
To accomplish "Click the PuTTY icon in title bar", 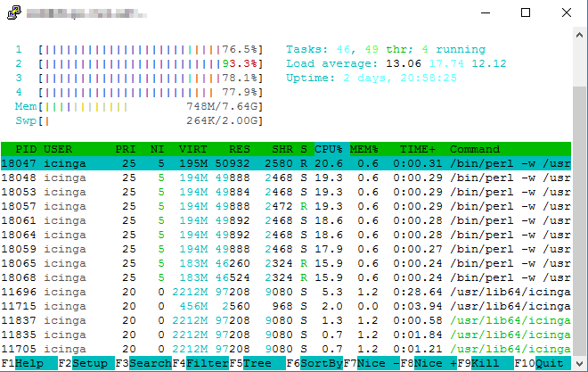I will (14, 12).
